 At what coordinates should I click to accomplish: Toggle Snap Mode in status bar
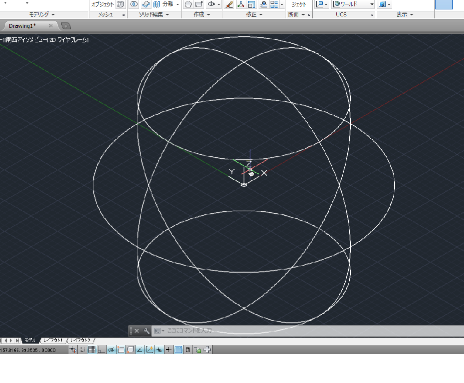coord(82,350)
